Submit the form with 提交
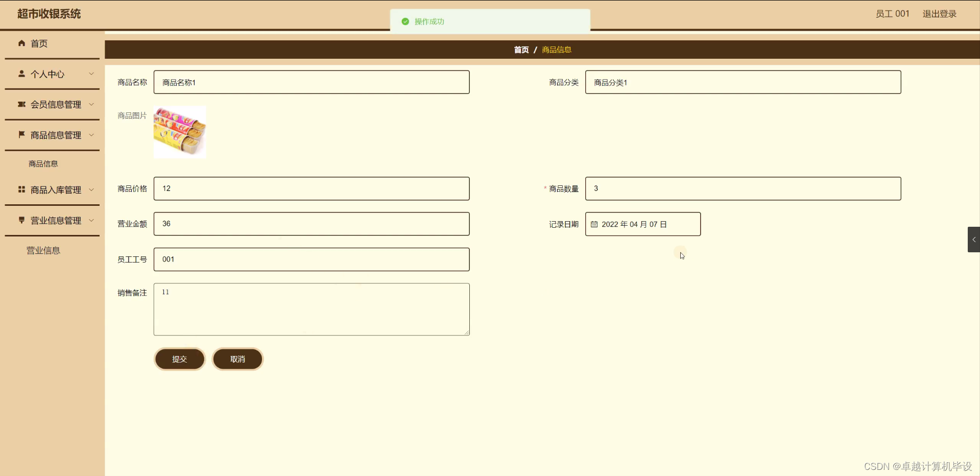The image size is (980, 476). click(180, 359)
